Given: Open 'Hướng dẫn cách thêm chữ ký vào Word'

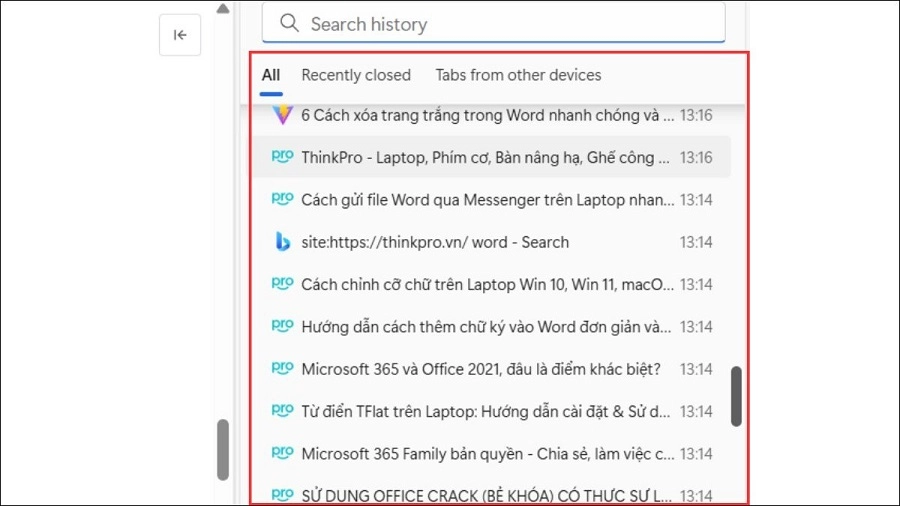Looking at the screenshot, I should point(486,327).
